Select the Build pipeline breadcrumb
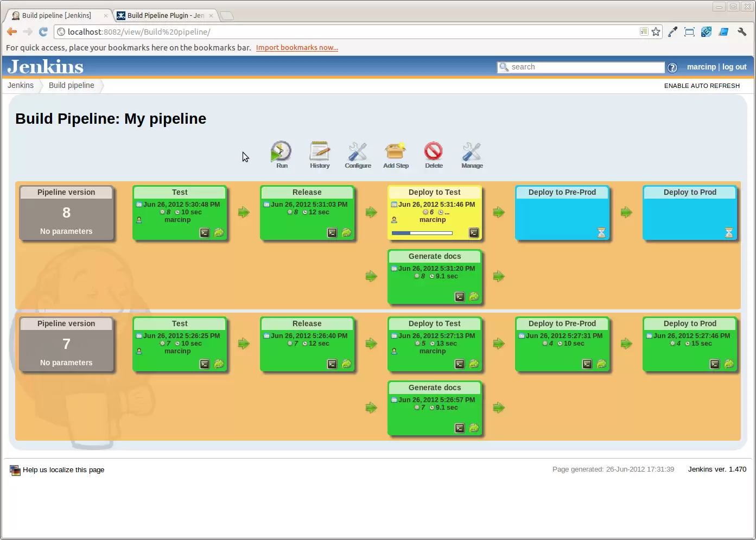The height and width of the screenshot is (540, 756). coord(72,85)
